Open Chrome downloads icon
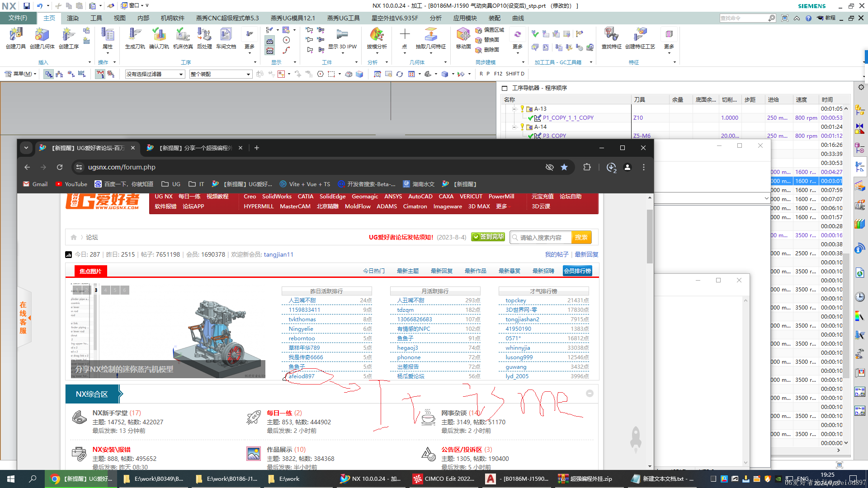Screen dimensions: 868x488 coord(611,167)
